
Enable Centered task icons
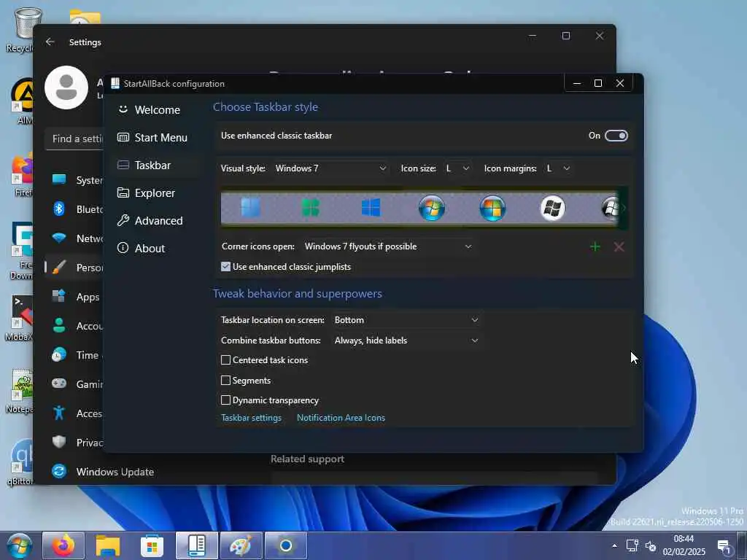point(226,360)
